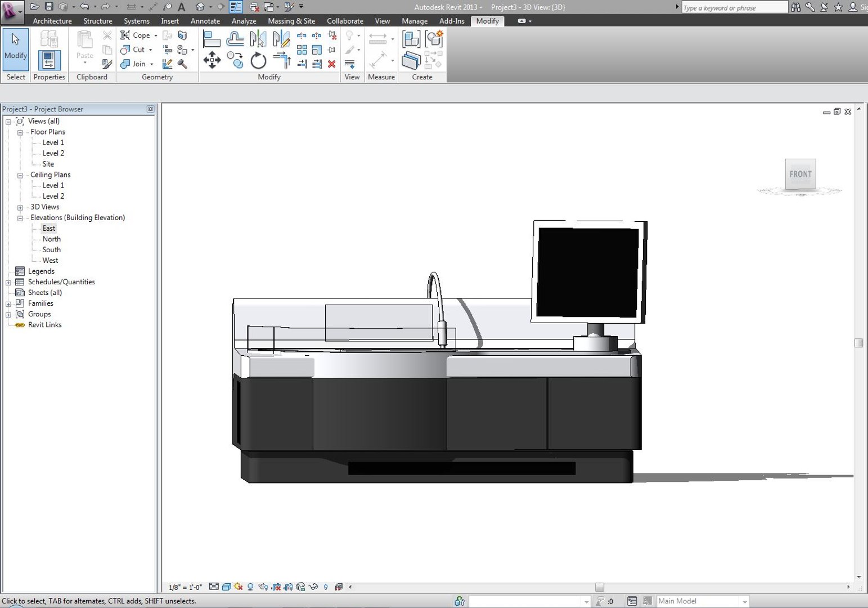This screenshot has width=868, height=608.
Task: Activate the Move tool
Action: pos(212,60)
